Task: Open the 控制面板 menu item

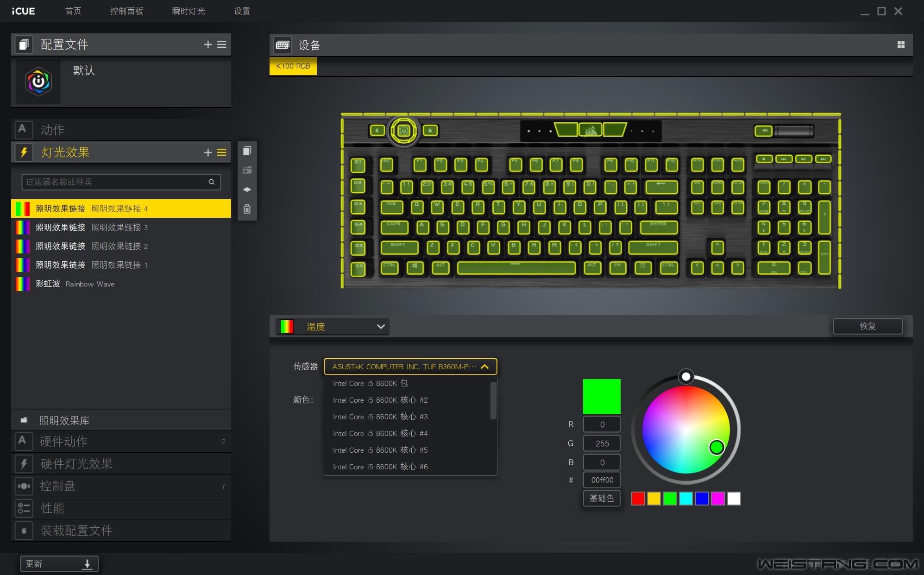Action: (x=126, y=11)
